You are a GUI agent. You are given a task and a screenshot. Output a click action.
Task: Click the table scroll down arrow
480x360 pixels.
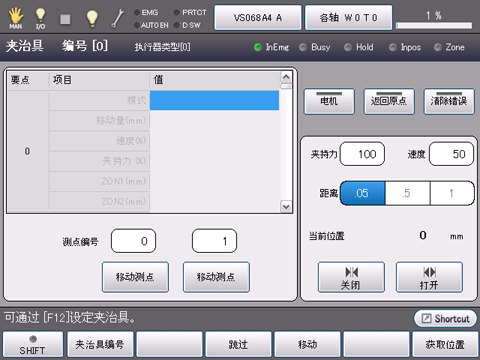pyautogui.click(x=286, y=206)
